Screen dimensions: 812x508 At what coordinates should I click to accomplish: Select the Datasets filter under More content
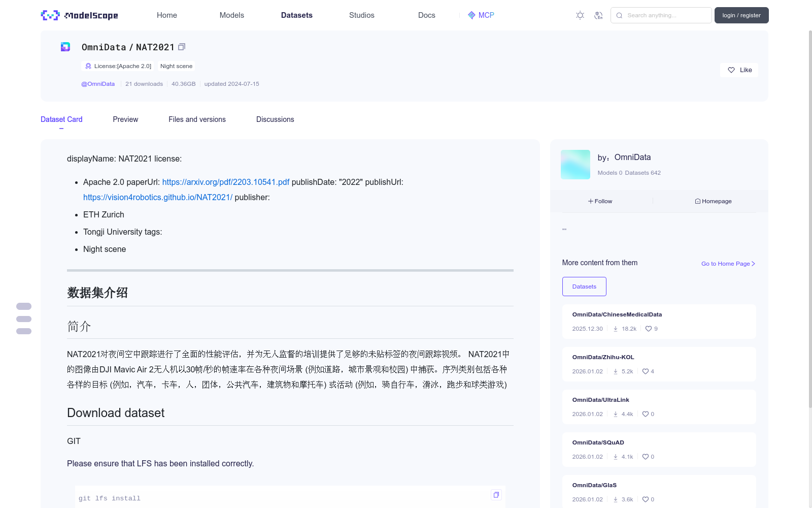coord(584,287)
